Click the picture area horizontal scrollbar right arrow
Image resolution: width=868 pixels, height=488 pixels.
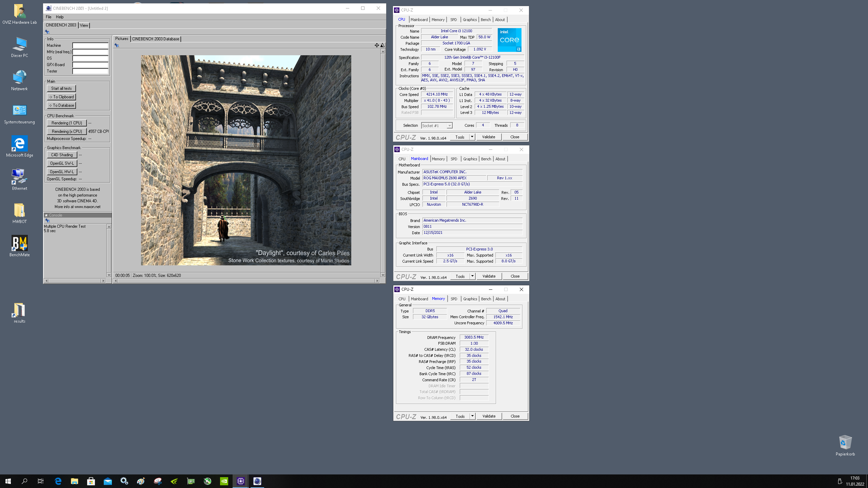377,281
